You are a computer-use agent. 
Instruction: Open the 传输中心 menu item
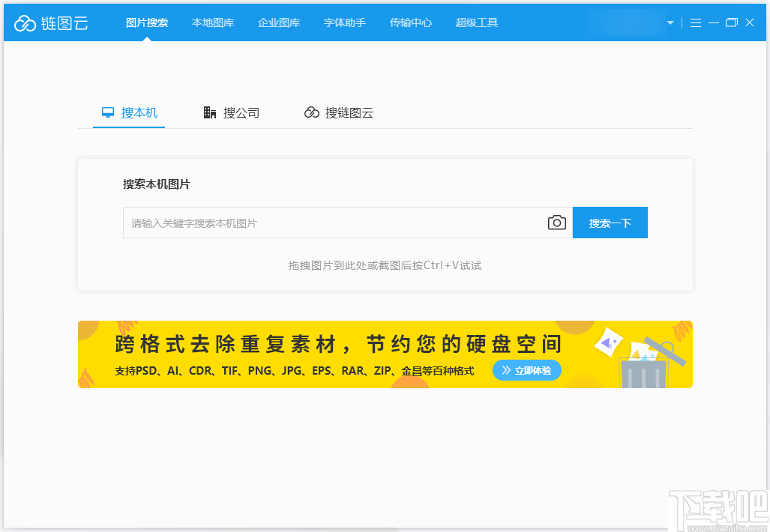[411, 22]
